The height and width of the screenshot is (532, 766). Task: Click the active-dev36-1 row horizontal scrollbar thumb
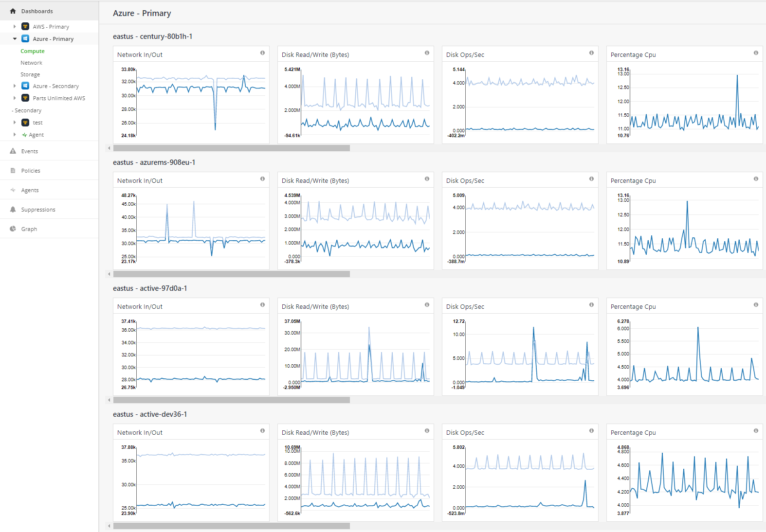pos(232,526)
